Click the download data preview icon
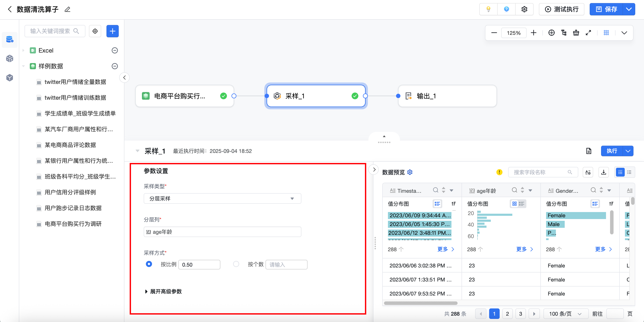The image size is (644, 322). click(603, 172)
